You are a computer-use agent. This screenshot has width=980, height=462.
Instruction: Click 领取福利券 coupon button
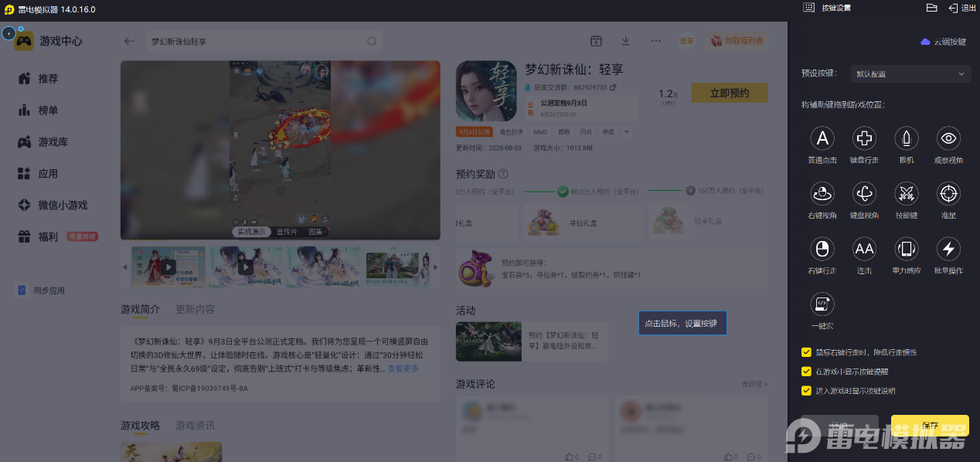coord(738,41)
